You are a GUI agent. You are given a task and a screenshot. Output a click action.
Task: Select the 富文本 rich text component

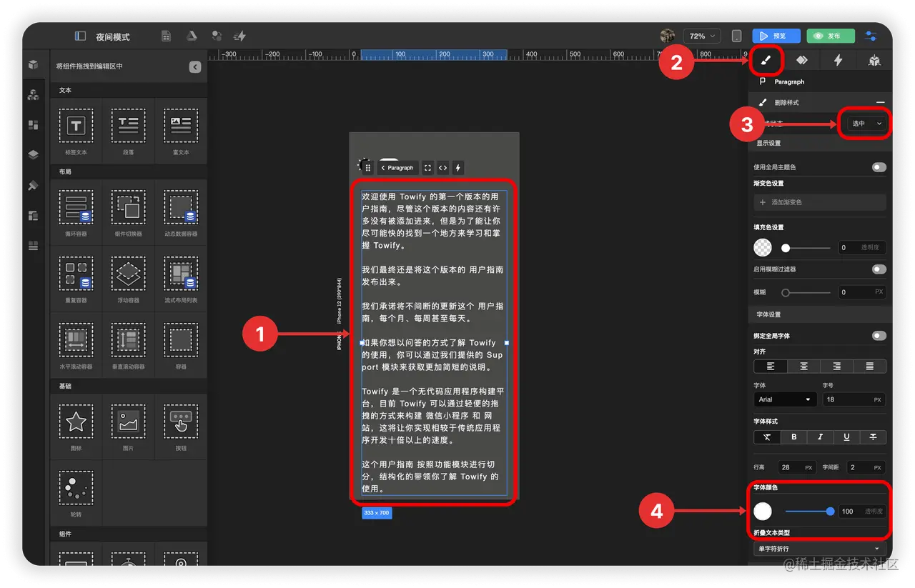coord(181,131)
